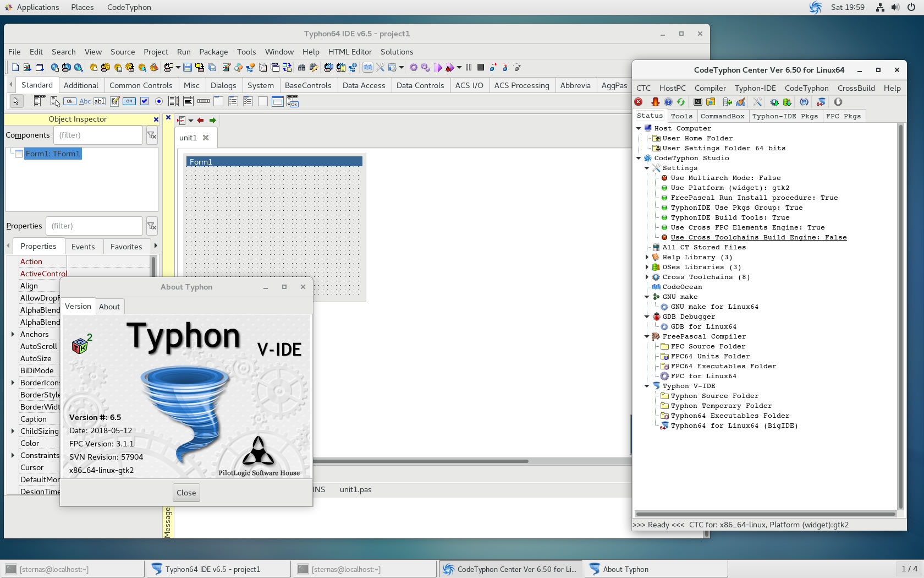Toggle 'Use Platform (widget): gtk2' setting

[x=730, y=188]
